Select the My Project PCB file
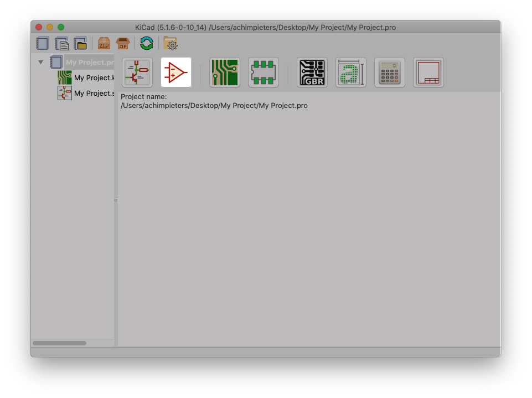 pyautogui.click(x=86, y=77)
